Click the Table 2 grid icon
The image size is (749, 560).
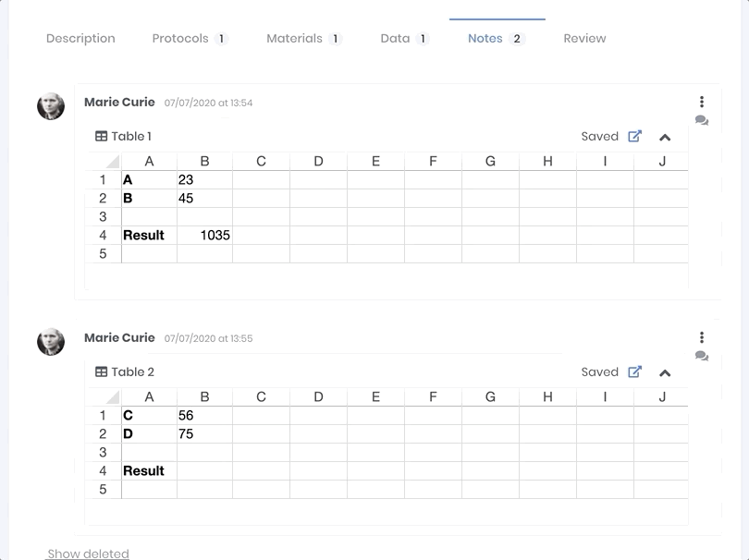tap(102, 372)
